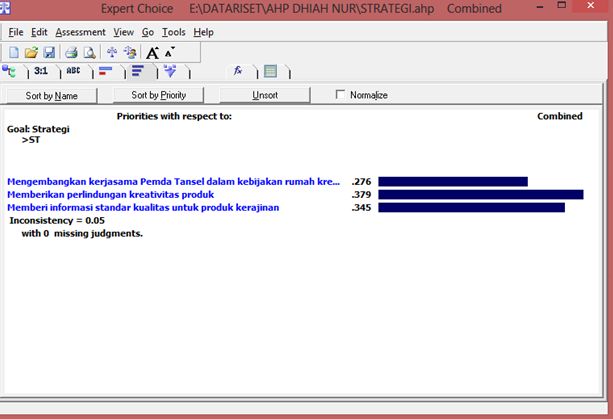Click the Unsort button
This screenshot has width=613, height=419.
265,95
